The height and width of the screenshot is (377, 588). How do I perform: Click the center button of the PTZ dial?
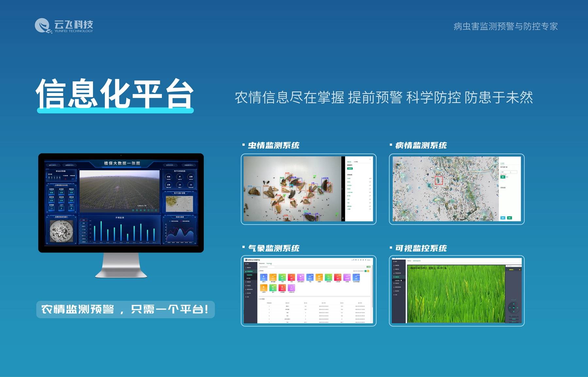[x=514, y=308]
